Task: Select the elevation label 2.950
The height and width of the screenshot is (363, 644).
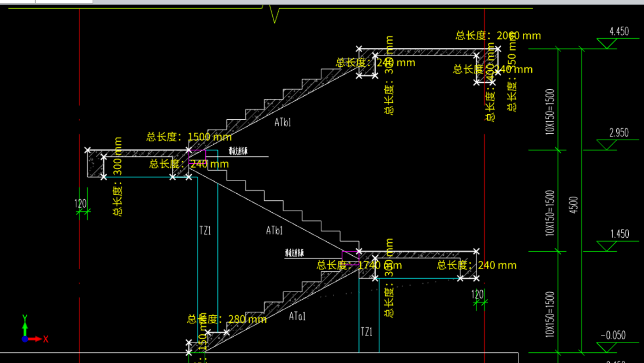Action: coord(619,133)
